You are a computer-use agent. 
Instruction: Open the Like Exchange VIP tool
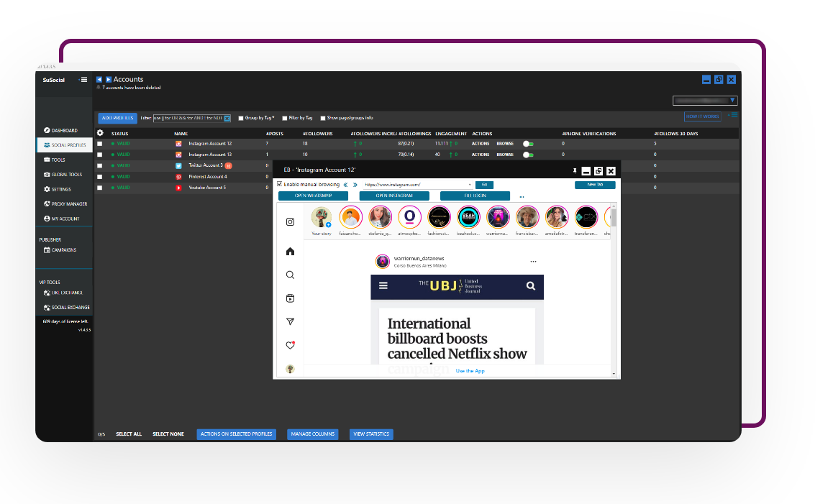[65, 293]
